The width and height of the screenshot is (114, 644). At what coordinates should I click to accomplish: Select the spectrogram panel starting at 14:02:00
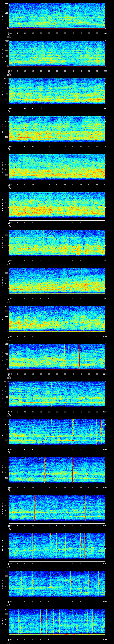pyautogui.click(x=57, y=54)
